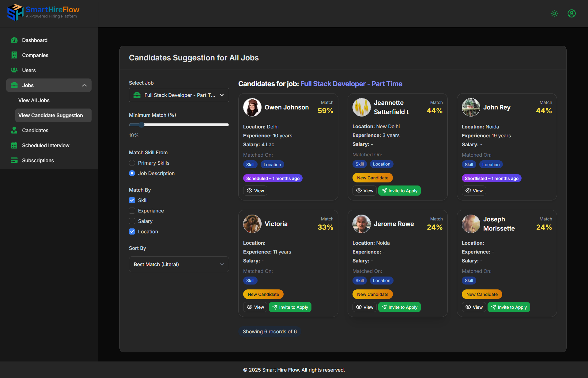
Task: Click the Scheduled Interview calendar icon
Action: point(14,145)
